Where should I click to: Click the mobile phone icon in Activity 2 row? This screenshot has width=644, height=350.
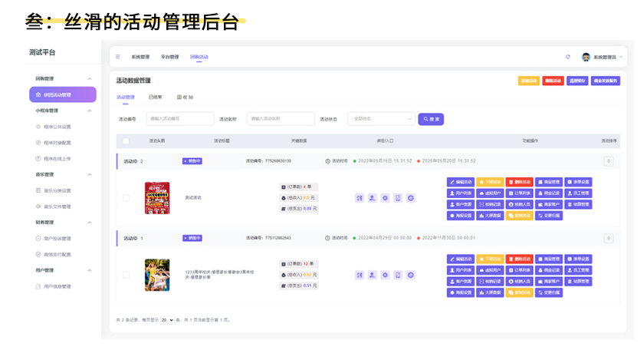click(398, 198)
